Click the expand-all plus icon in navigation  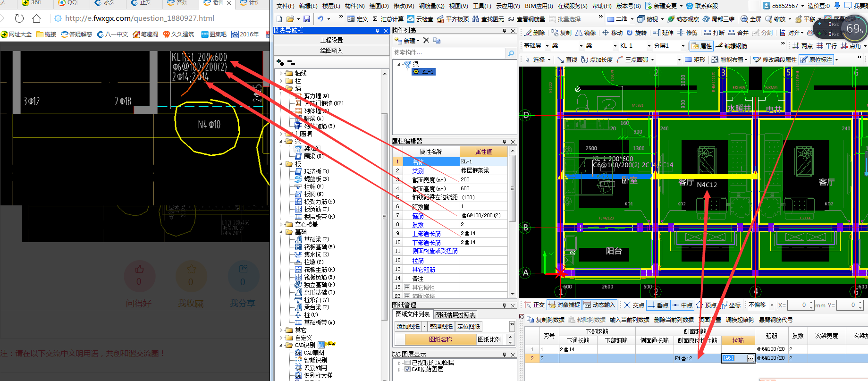point(280,62)
